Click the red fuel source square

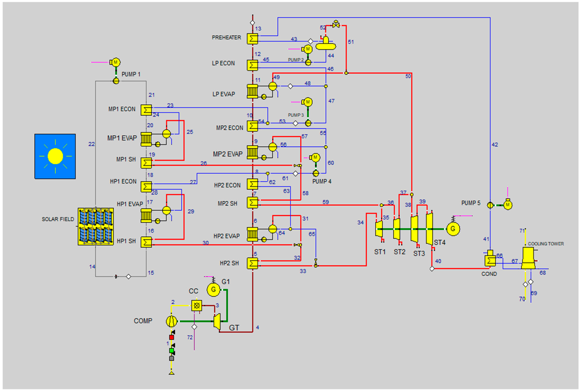[x=171, y=337]
